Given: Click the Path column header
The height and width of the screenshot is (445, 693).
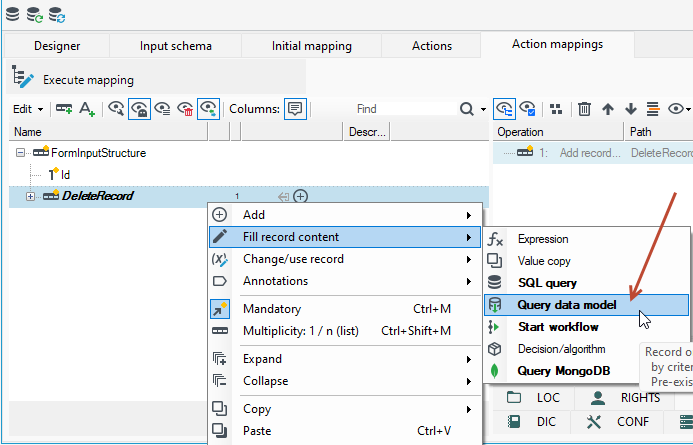Looking at the screenshot, I should 659,132.
